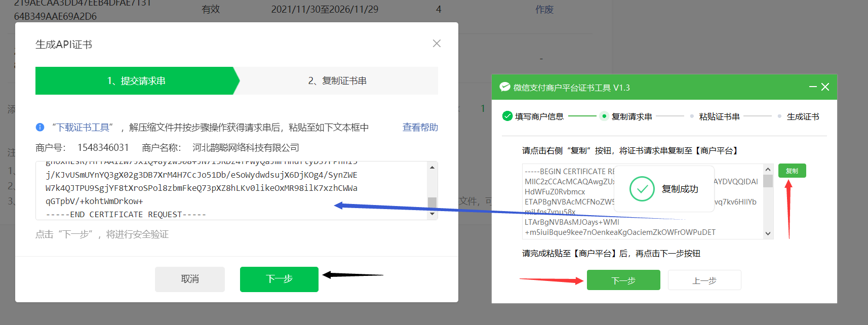The image size is (868, 325).
Task: Click green 下一步 in the API certificate dialog
Action: (x=279, y=279)
